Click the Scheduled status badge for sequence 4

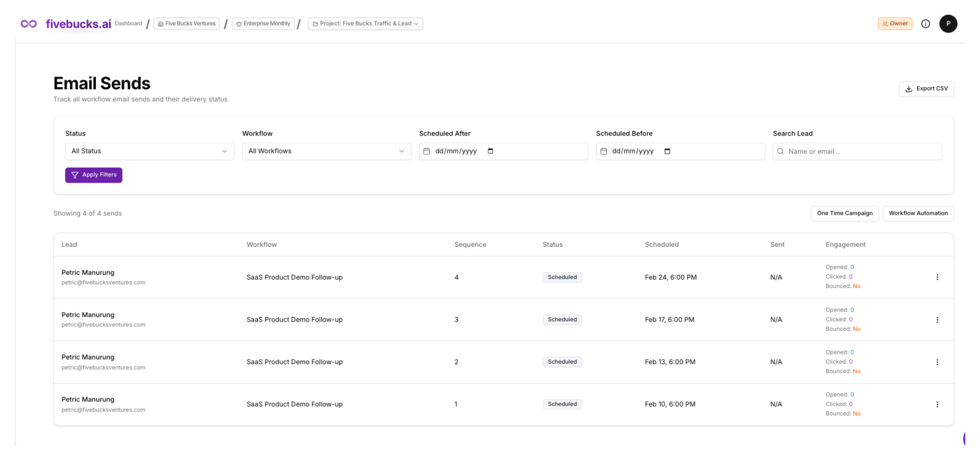click(562, 277)
